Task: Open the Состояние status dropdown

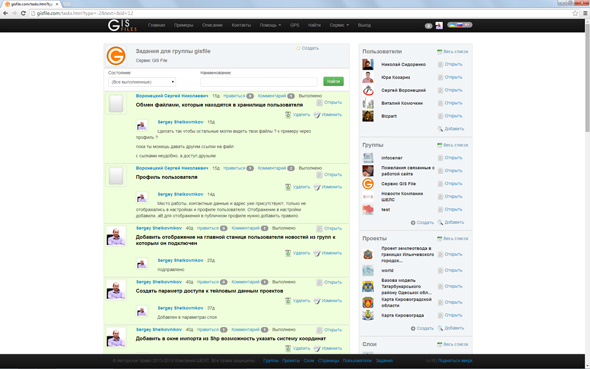Action: tap(142, 82)
